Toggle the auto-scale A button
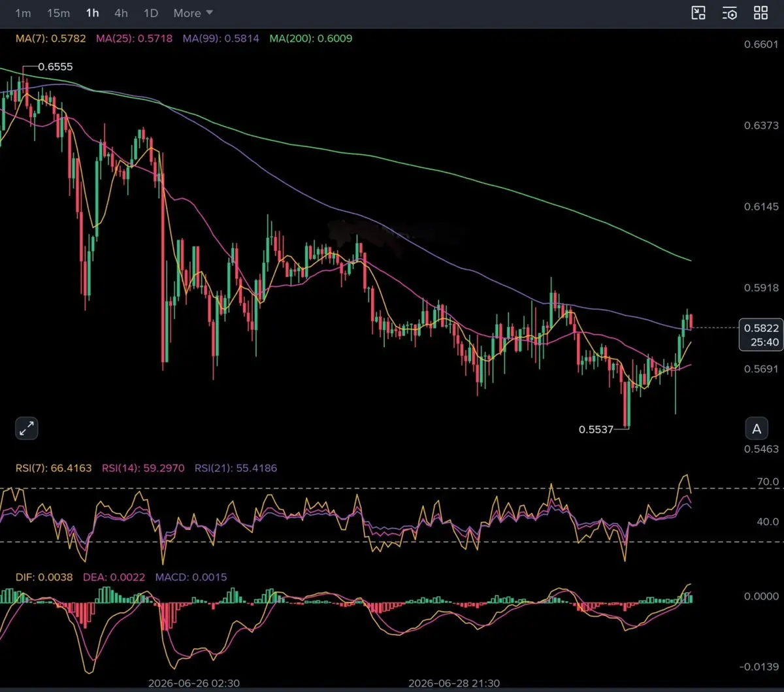784x692 pixels. coord(757,429)
